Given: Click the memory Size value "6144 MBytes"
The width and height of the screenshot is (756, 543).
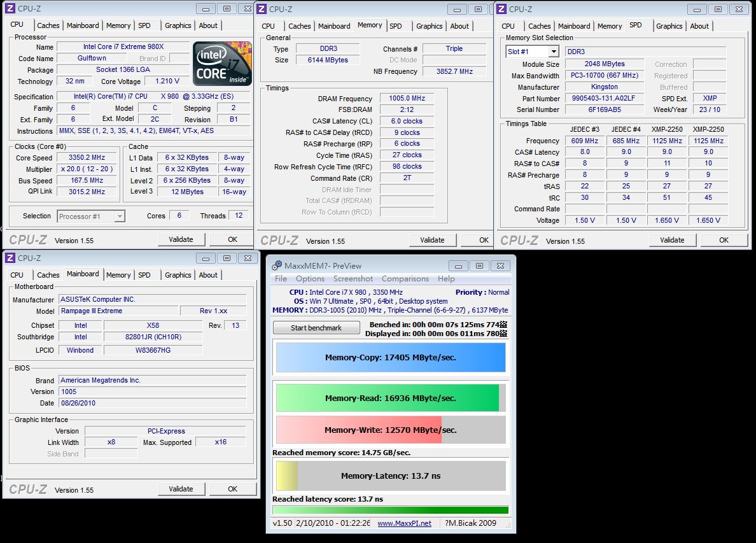Looking at the screenshot, I should (x=327, y=60).
